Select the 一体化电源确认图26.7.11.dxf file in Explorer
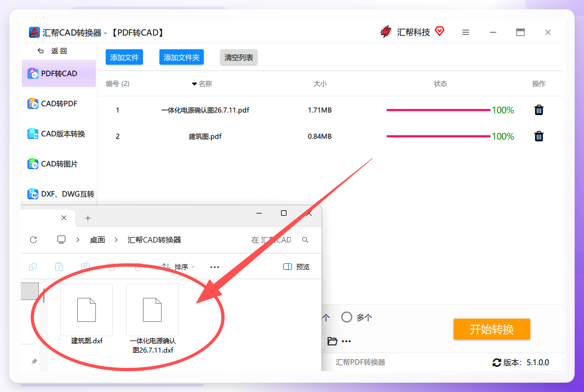Screen dimensions: 584x392 (152, 319)
